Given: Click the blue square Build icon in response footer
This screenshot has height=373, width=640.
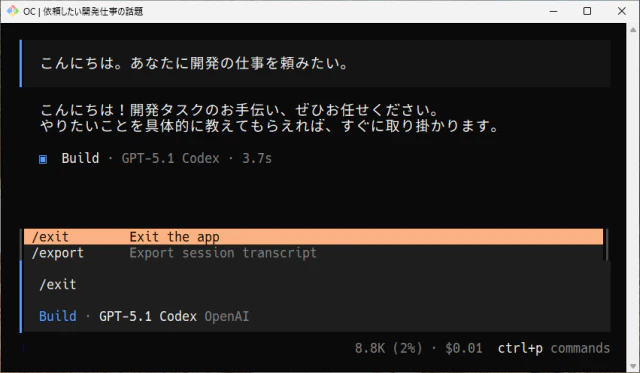Looking at the screenshot, I should tap(43, 159).
